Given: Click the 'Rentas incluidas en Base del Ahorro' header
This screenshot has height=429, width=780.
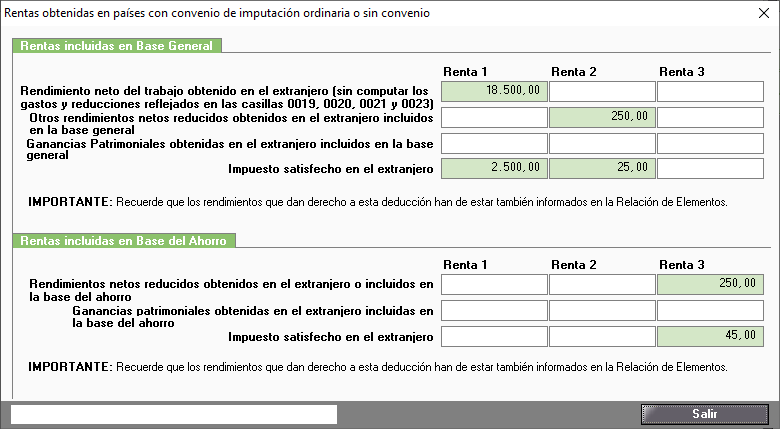Looking at the screenshot, I should point(123,241).
